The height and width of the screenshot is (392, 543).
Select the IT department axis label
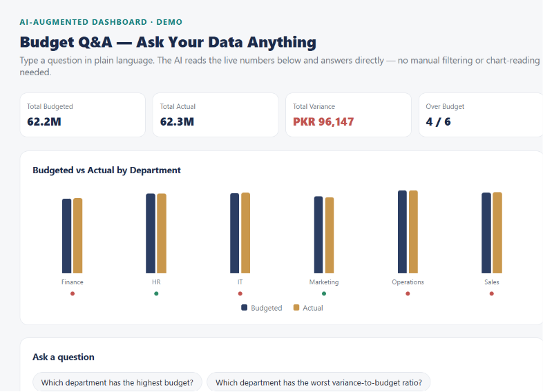240,282
